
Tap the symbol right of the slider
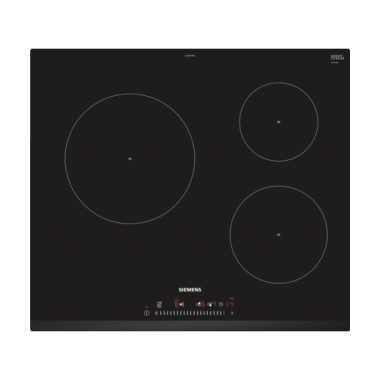232,313
